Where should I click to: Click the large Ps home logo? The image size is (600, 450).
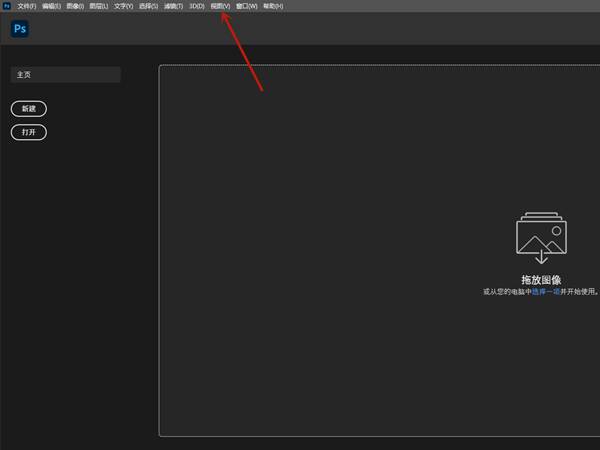tap(20, 29)
